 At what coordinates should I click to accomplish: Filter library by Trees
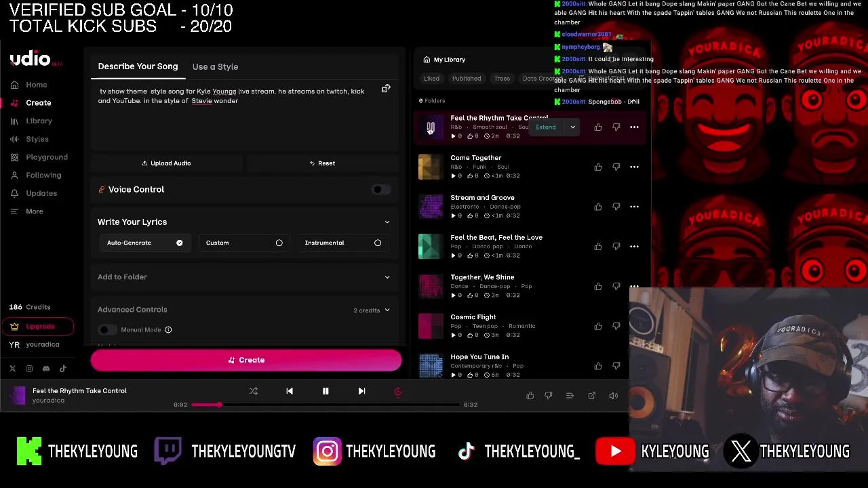502,79
